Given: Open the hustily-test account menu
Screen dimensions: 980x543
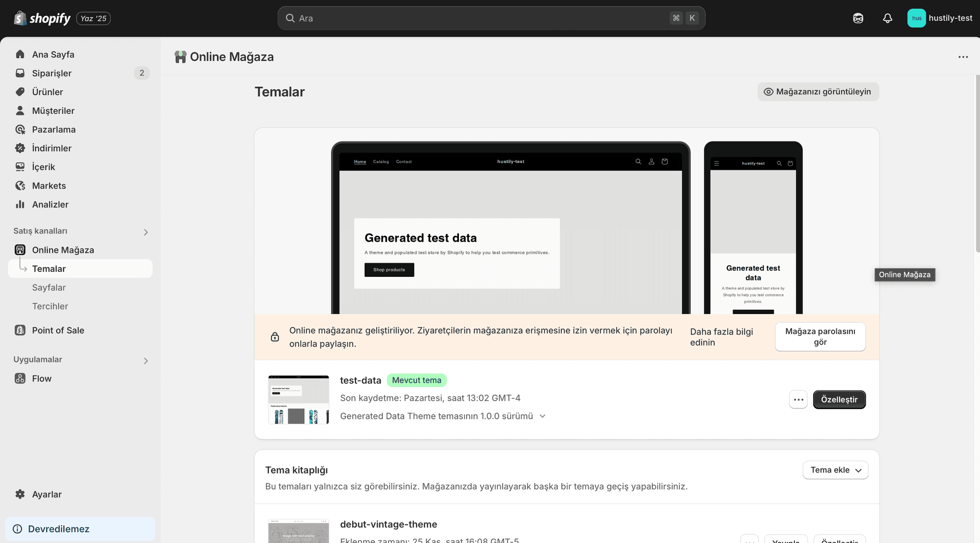Looking at the screenshot, I should pos(940,18).
